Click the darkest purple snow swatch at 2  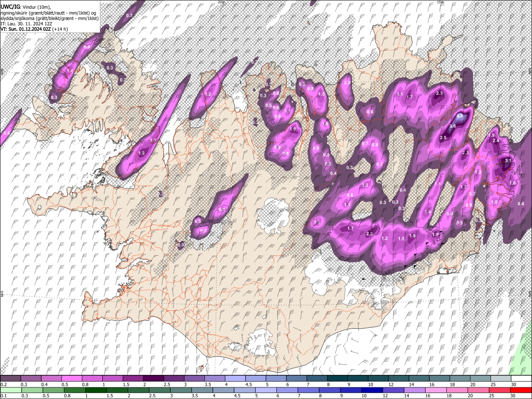pyautogui.click(x=153, y=379)
